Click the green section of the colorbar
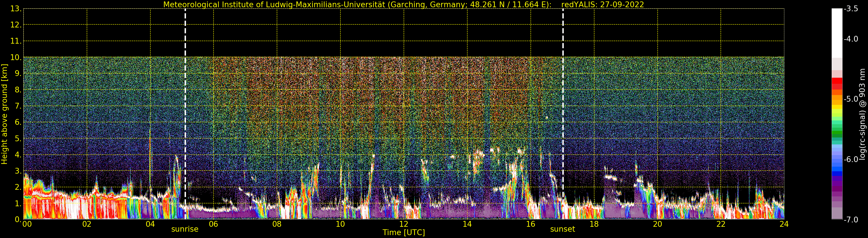Viewport: 868px width, 238px height. tap(837, 134)
